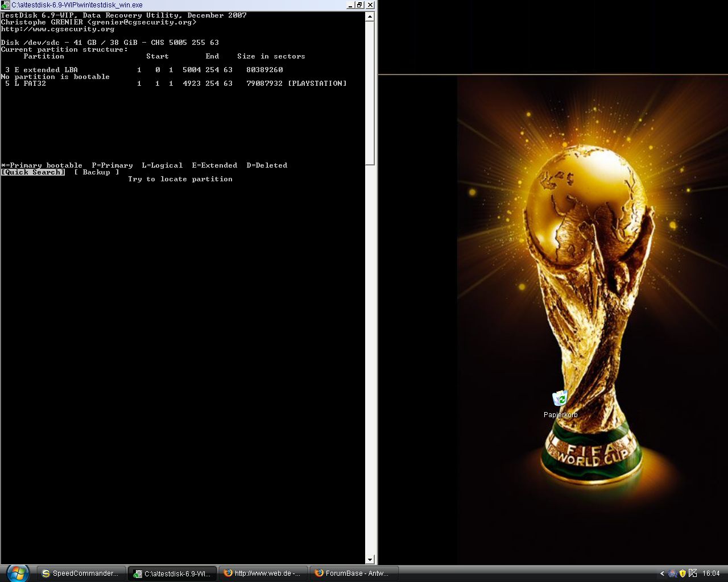
Task: Open the Start menu orb
Action: pyautogui.click(x=18, y=573)
